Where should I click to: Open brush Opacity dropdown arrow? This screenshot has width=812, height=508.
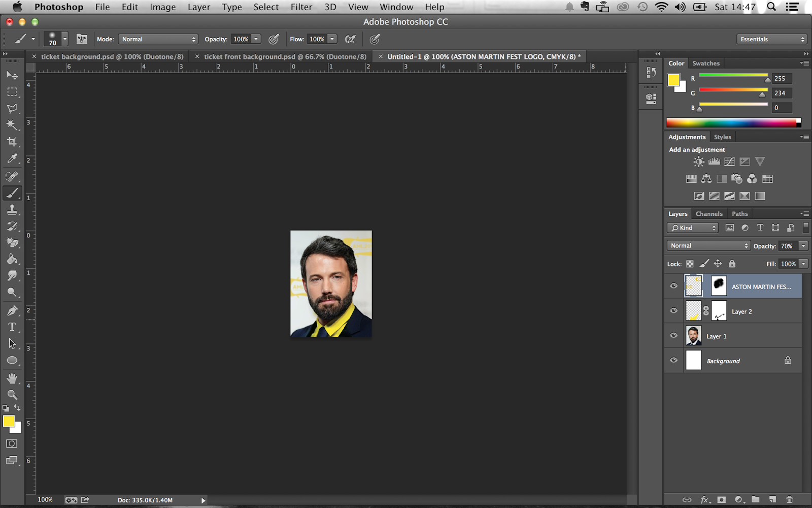[256, 39]
